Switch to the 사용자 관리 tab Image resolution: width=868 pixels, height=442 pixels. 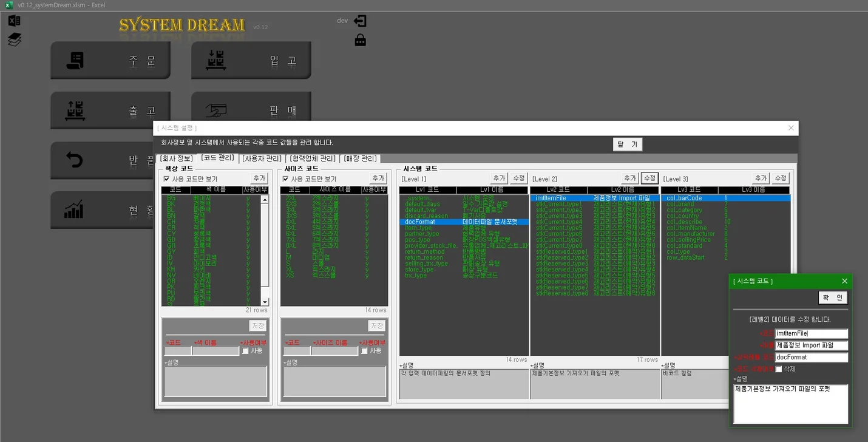point(262,158)
